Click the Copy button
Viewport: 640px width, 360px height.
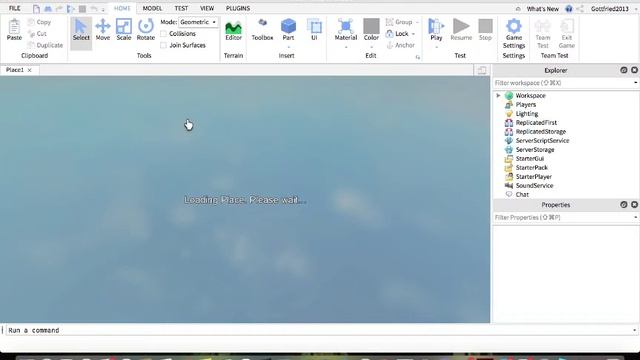click(40, 22)
